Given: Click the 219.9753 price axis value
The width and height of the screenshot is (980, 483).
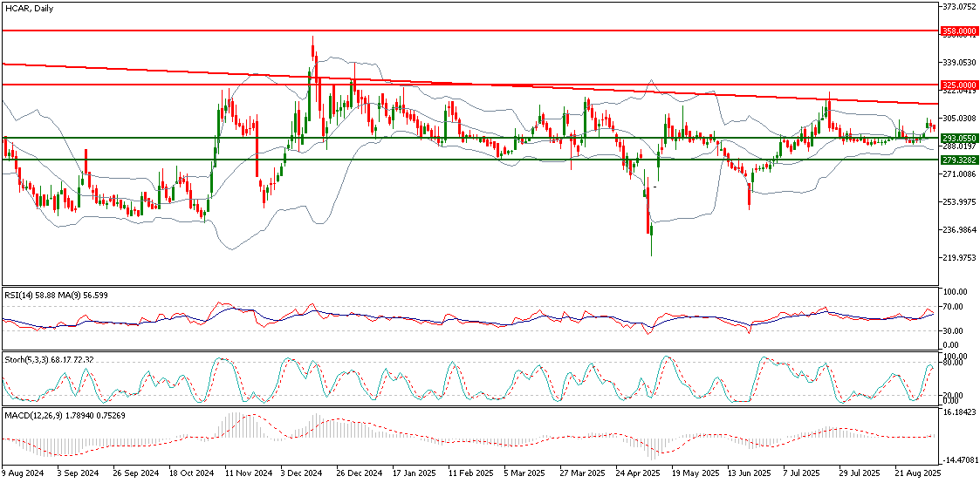Looking at the screenshot, I should [960, 258].
